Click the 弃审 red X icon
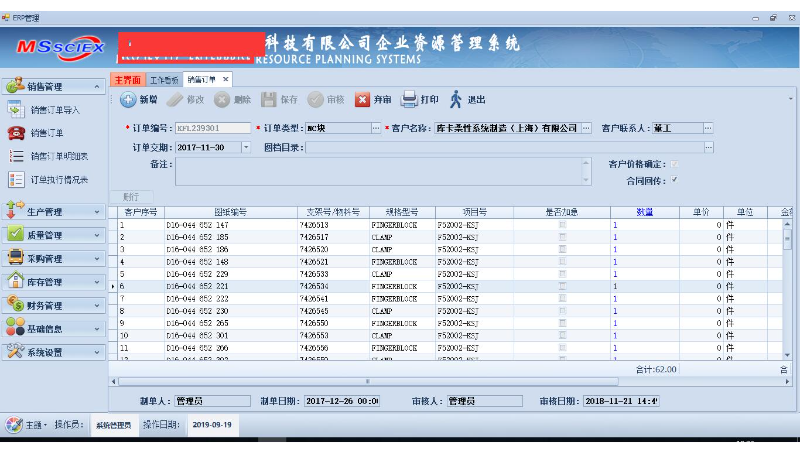Viewport: 800px width, 453px height. coord(362,99)
